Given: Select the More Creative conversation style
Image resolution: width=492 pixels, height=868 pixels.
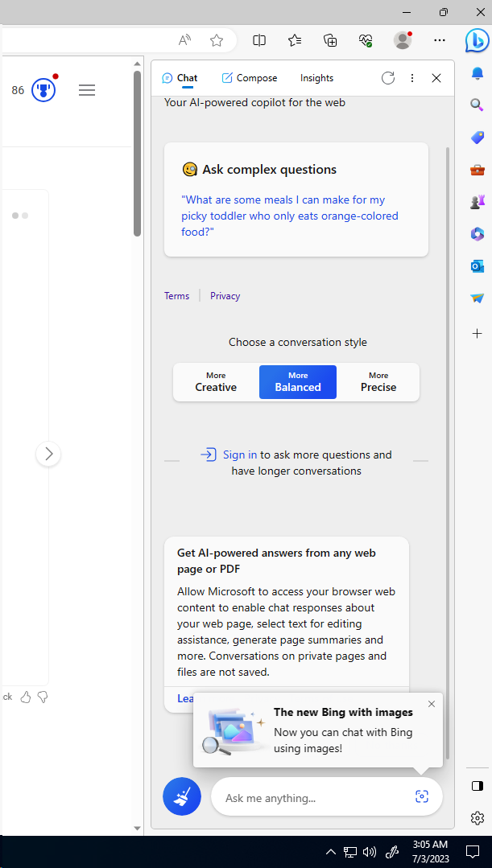Looking at the screenshot, I should [216, 382].
